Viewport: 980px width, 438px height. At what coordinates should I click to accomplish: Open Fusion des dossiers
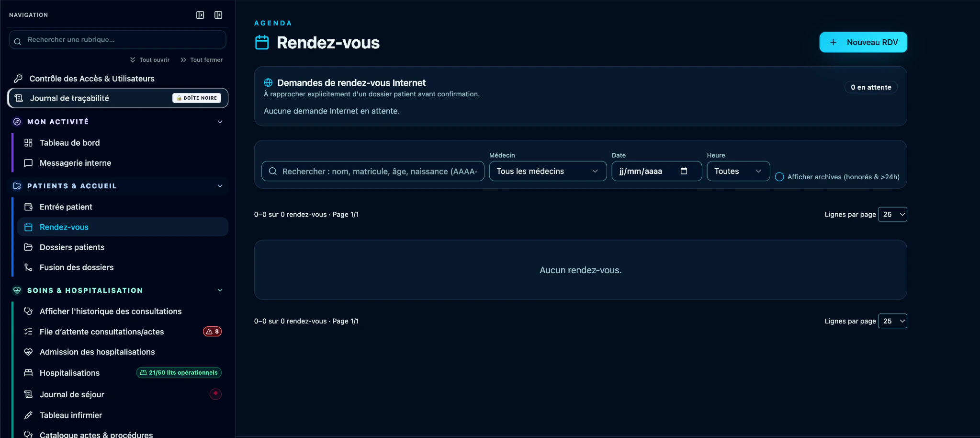tap(123, 267)
